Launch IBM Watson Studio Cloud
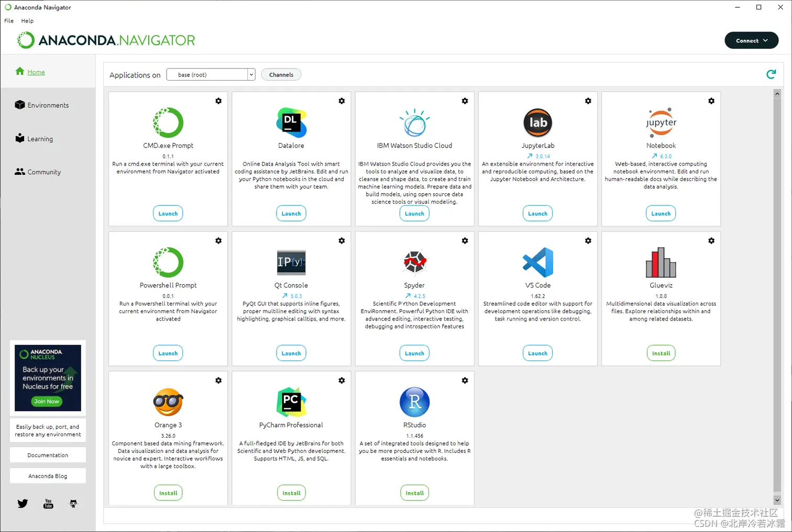This screenshot has width=792, height=532. 414,214
